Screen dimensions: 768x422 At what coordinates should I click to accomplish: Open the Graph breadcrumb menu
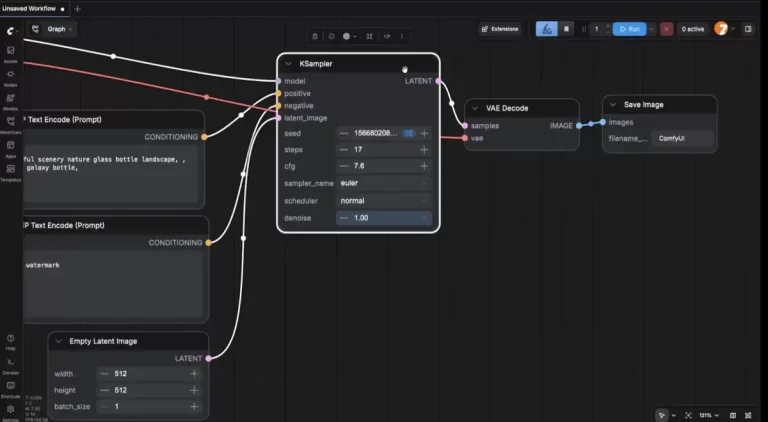point(55,29)
